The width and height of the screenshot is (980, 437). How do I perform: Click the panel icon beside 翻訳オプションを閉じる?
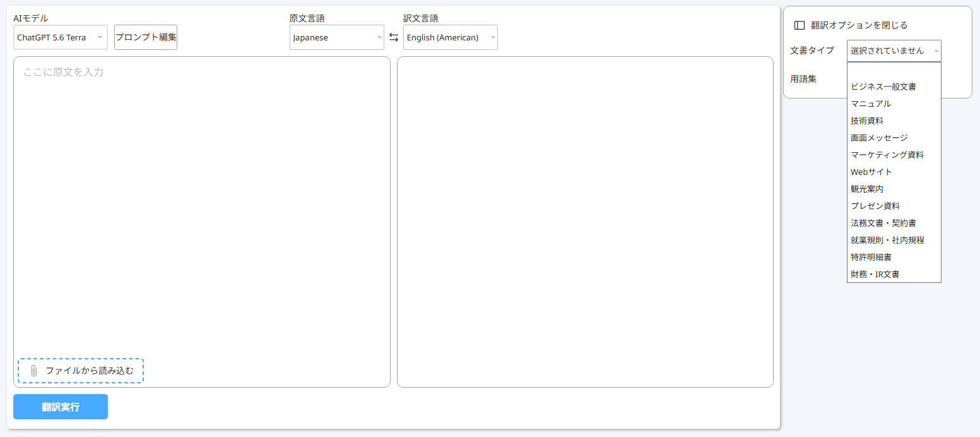[x=800, y=25]
